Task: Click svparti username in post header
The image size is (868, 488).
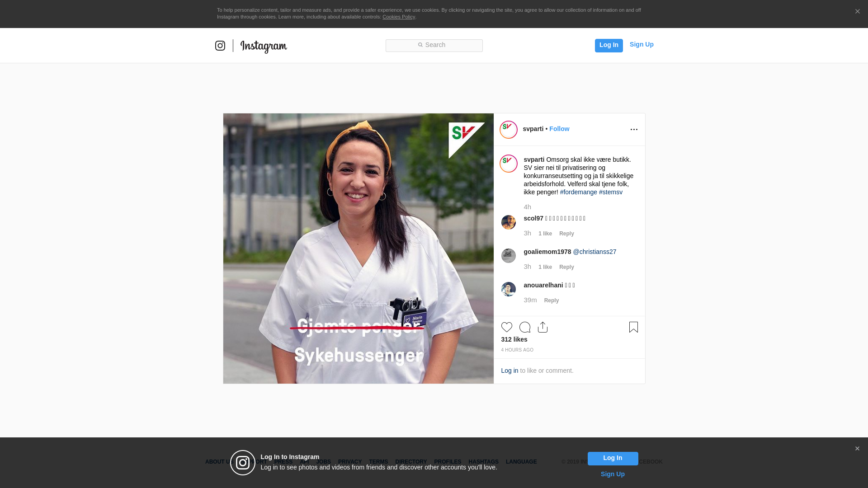Action: coord(533,129)
